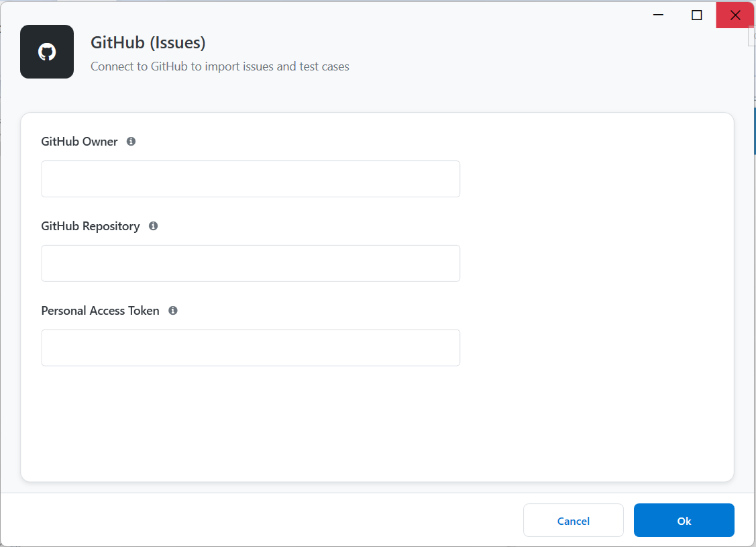Click info icon beside Personal Access Token

(x=173, y=311)
